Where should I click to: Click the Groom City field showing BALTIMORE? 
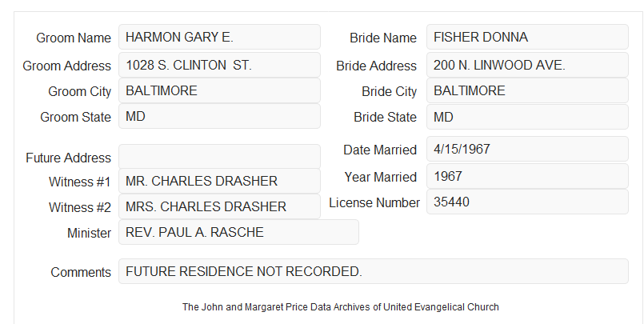219,90
